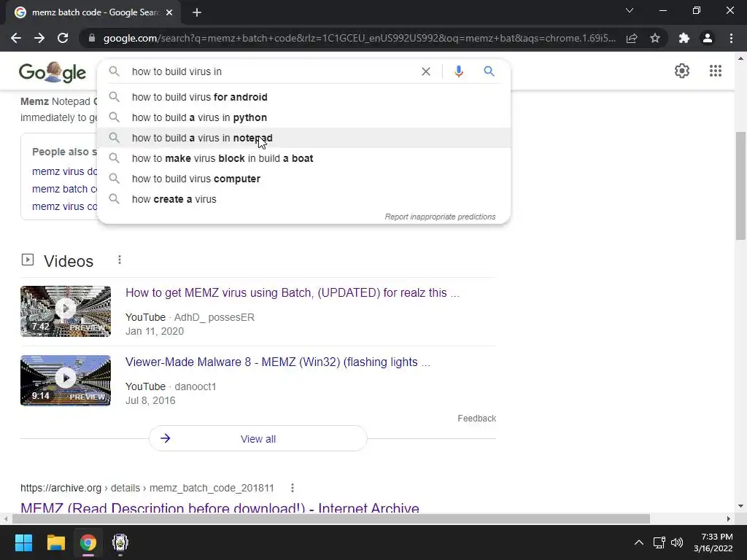
Task: Select suggestion 'how to make virus block in build a boat'
Action: tap(303, 158)
